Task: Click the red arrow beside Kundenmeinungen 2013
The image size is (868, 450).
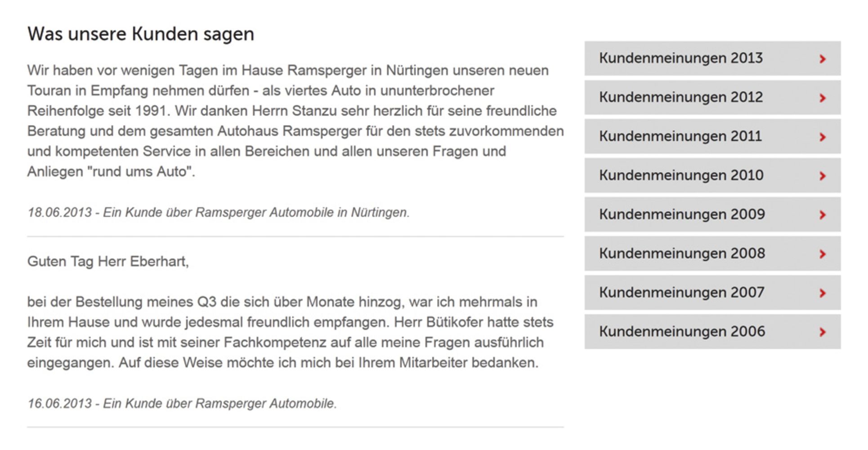Action: coord(823,59)
